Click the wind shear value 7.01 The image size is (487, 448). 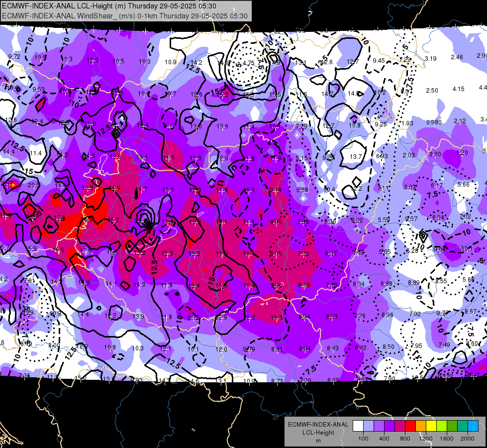(x=29, y=280)
